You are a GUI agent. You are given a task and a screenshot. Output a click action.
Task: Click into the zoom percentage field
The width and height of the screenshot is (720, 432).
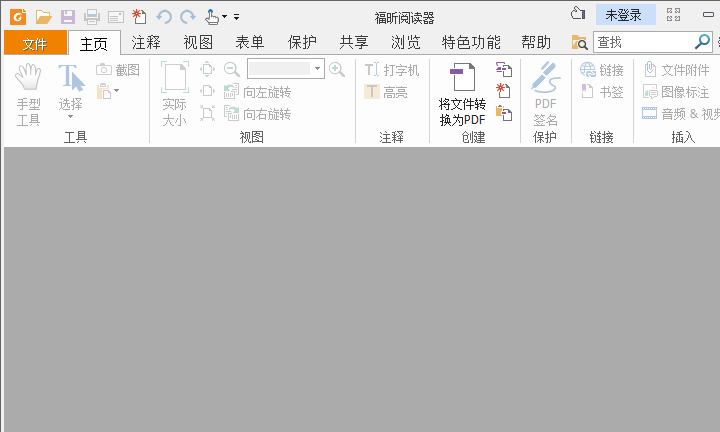pos(279,69)
